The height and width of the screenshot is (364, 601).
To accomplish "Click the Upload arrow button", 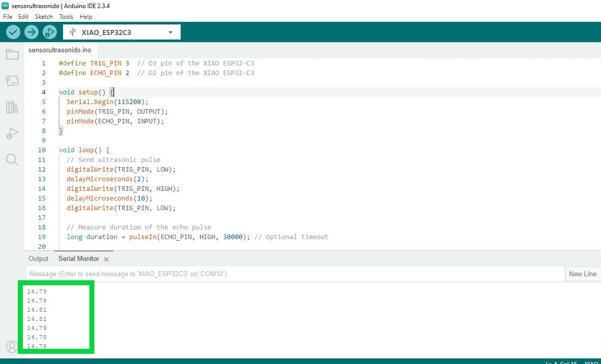I will coord(31,32).
